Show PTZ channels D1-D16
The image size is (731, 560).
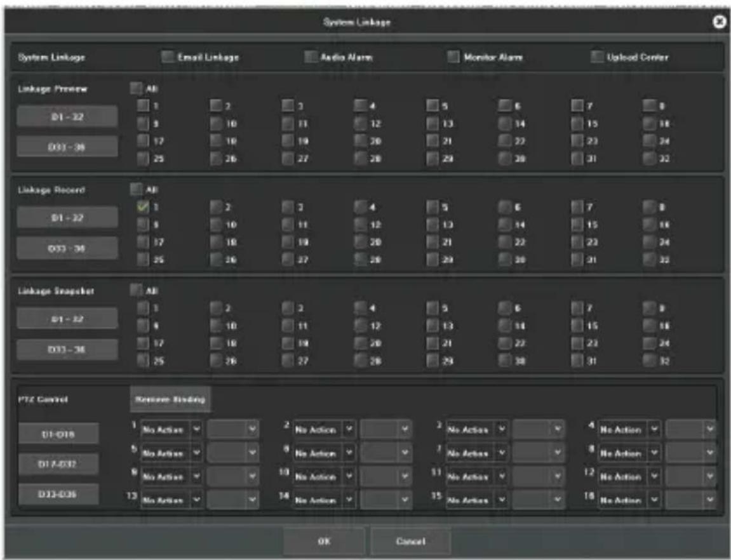coord(58,434)
